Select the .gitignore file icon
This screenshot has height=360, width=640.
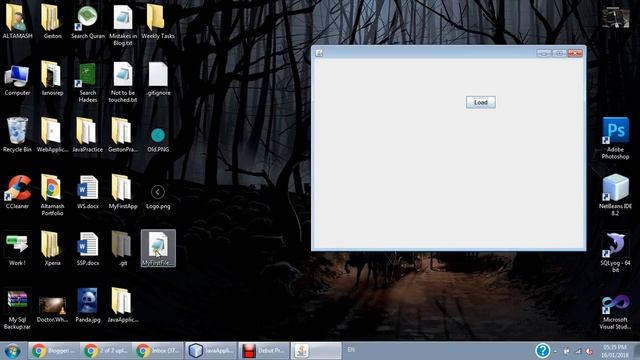tap(158, 79)
